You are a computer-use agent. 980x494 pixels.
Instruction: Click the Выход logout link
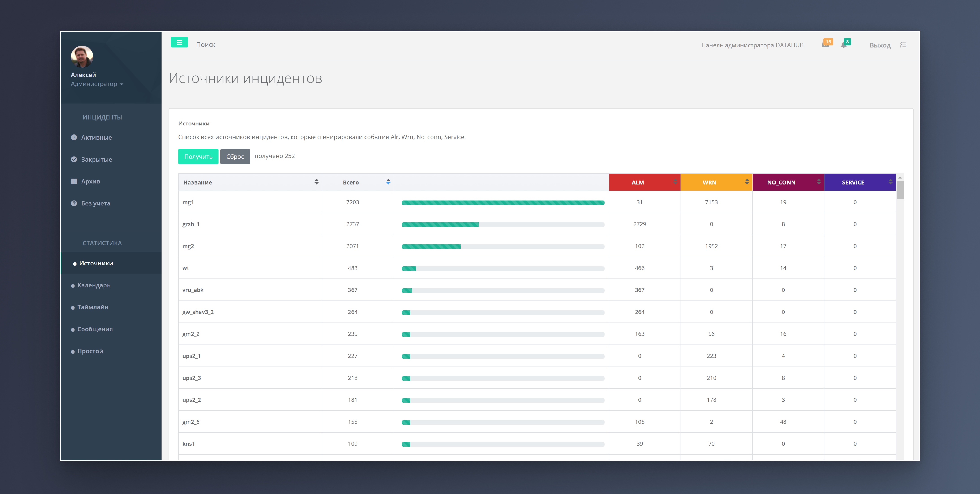(x=880, y=45)
